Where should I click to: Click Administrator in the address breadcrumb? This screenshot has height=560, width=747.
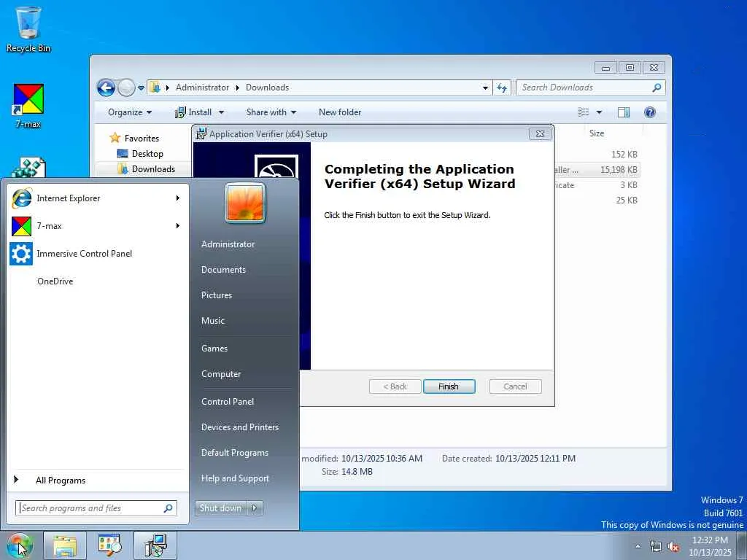coord(202,87)
